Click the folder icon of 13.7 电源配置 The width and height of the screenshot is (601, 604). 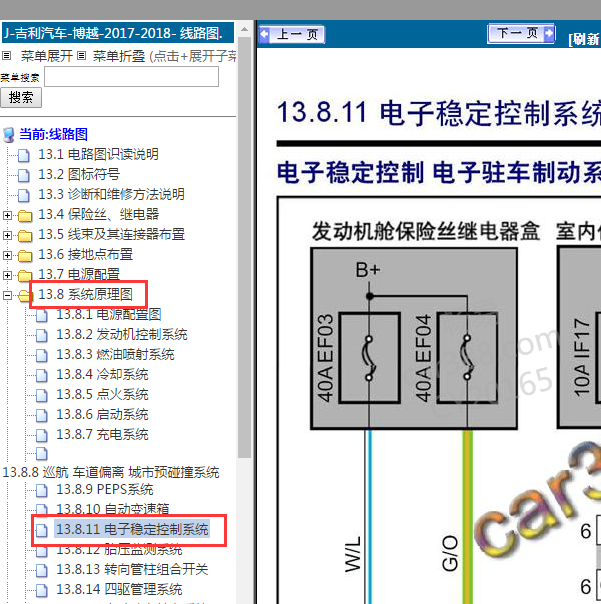[25, 276]
